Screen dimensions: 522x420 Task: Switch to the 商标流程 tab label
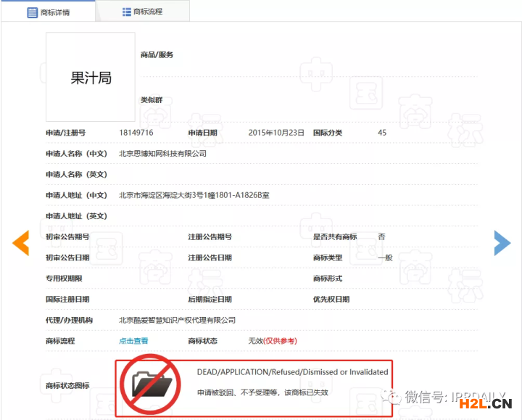pos(149,12)
